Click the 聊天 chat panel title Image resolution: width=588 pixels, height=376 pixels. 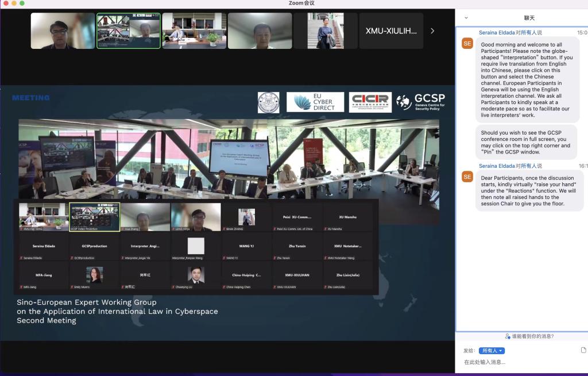(529, 18)
